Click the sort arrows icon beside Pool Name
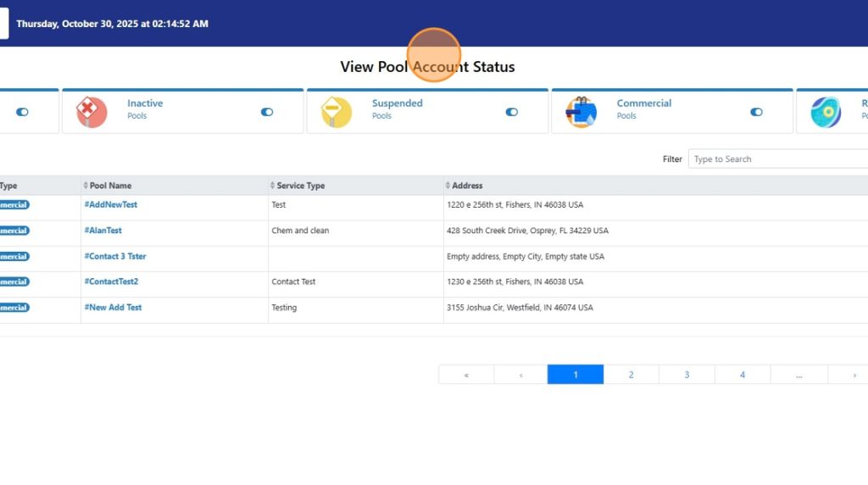Screen dimensions: 868x485 [86, 186]
